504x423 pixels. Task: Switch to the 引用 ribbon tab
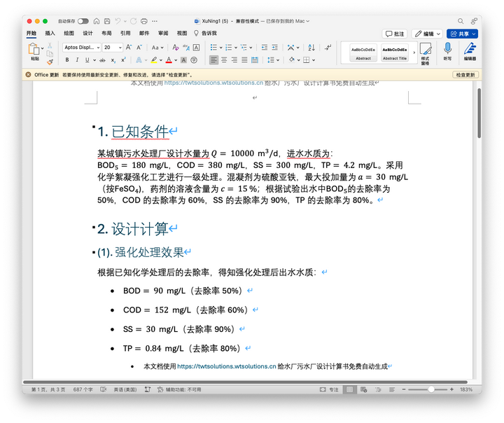click(x=125, y=33)
